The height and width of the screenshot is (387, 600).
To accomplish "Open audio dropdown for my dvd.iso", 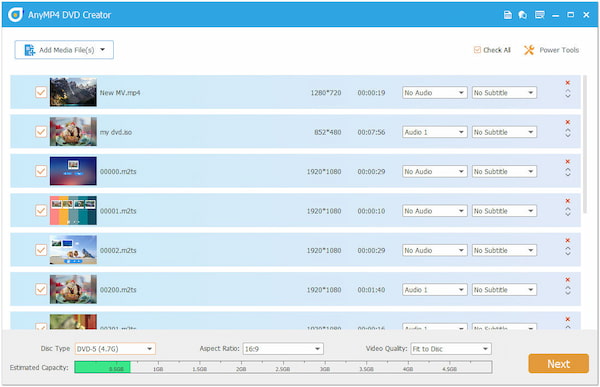I will point(435,132).
